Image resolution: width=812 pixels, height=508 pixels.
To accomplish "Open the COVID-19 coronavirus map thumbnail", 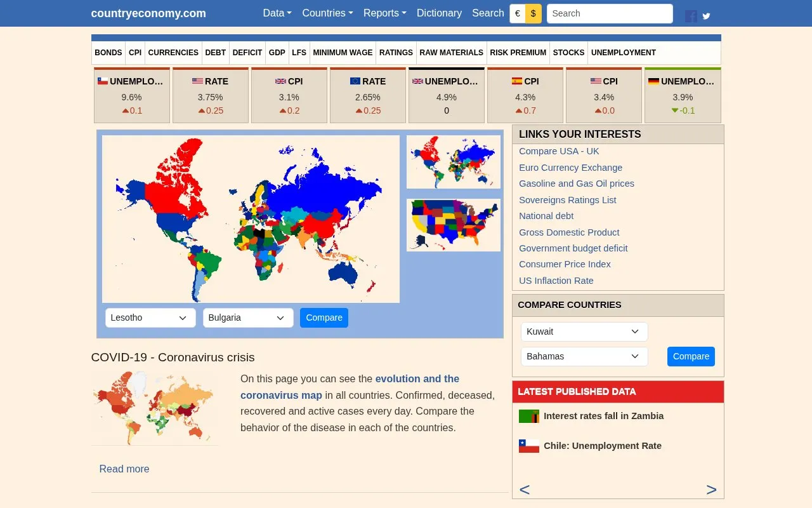I will coord(155,408).
